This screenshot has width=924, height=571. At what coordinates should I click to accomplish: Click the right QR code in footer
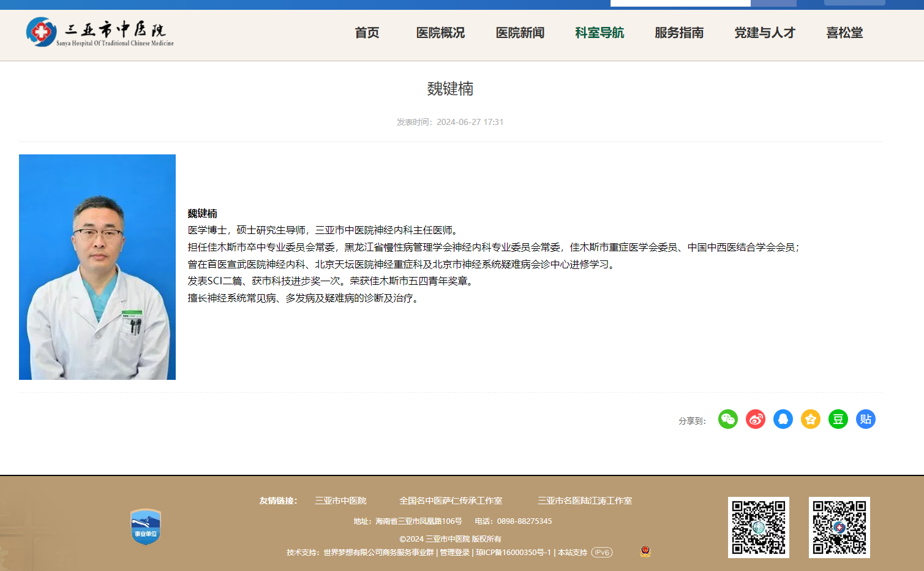coord(839,528)
